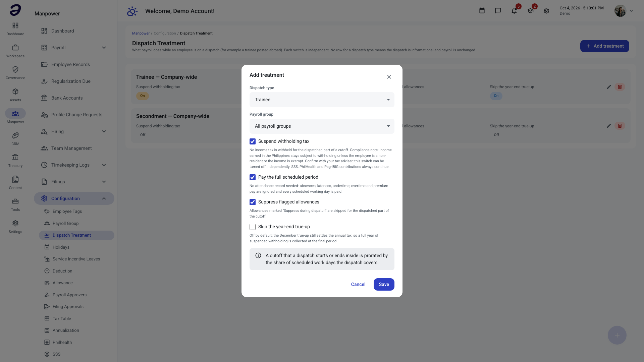Image resolution: width=644 pixels, height=362 pixels.
Task: Open Employee Tags configuration page
Action: coord(76,212)
